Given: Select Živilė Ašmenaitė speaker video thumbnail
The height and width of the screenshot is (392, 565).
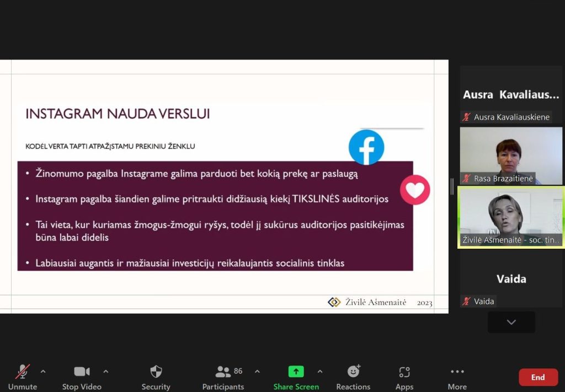Looking at the screenshot, I should pyautogui.click(x=511, y=217).
